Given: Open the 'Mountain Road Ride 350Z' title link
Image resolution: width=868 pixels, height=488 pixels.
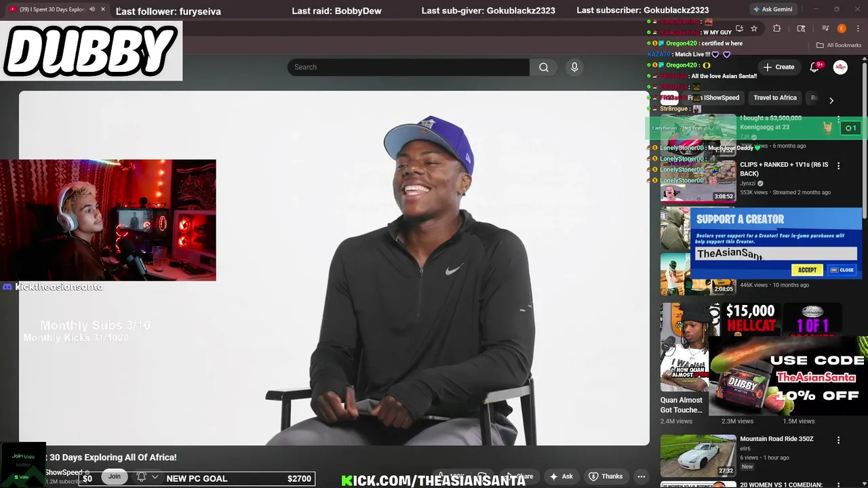Looking at the screenshot, I should (x=776, y=439).
